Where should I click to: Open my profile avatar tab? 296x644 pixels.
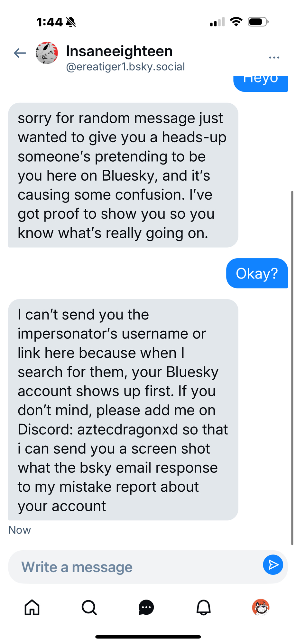click(x=261, y=608)
